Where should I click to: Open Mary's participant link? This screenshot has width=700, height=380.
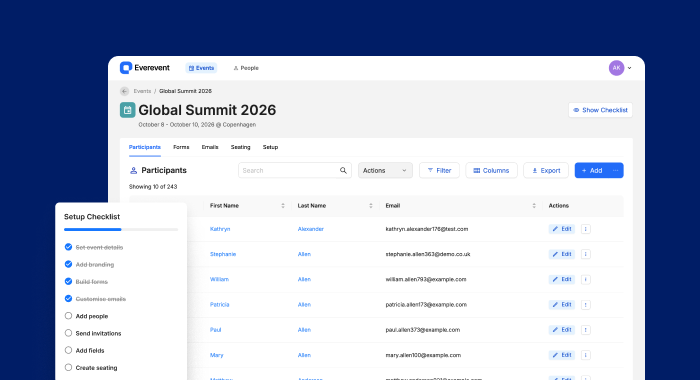point(217,355)
